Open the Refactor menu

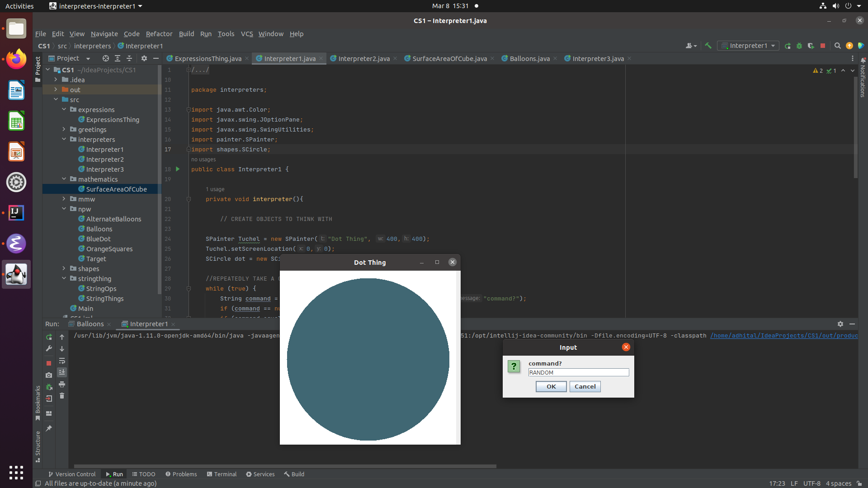pos(159,34)
